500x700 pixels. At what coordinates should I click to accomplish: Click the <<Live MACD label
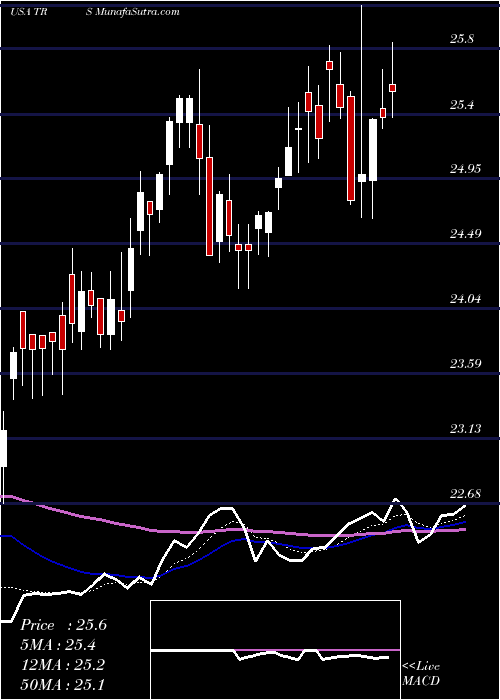point(421,674)
